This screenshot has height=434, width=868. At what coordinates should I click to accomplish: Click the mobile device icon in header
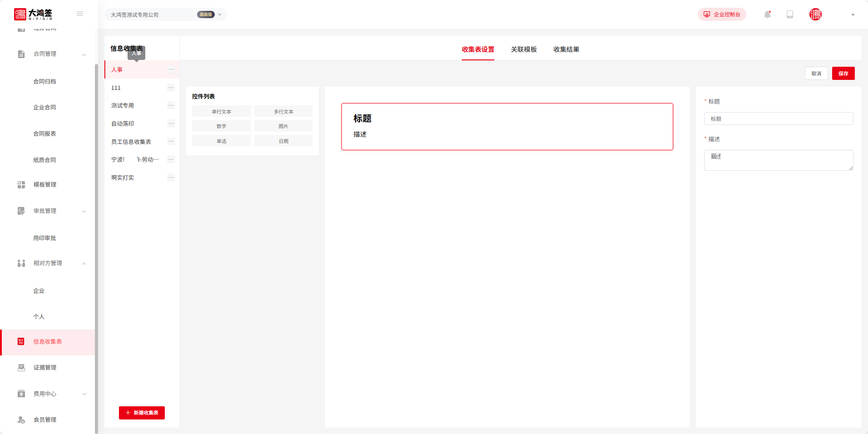(790, 15)
